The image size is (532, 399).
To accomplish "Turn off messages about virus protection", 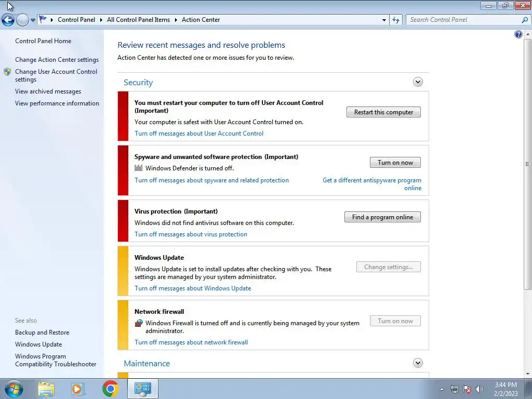I will pos(191,234).
